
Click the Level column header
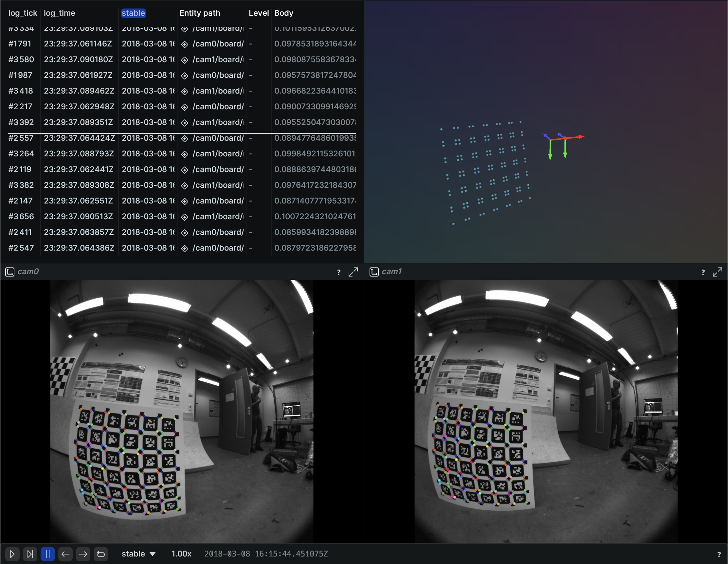(x=259, y=13)
